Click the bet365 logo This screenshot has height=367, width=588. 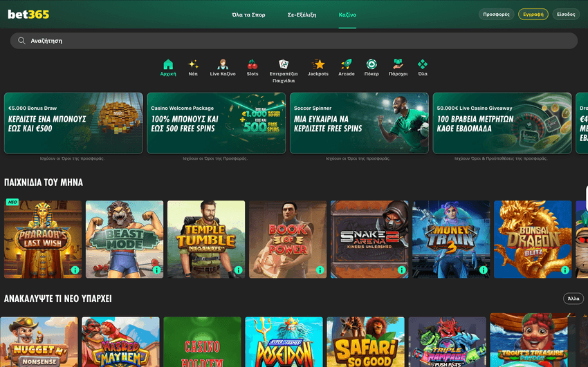coord(28,15)
